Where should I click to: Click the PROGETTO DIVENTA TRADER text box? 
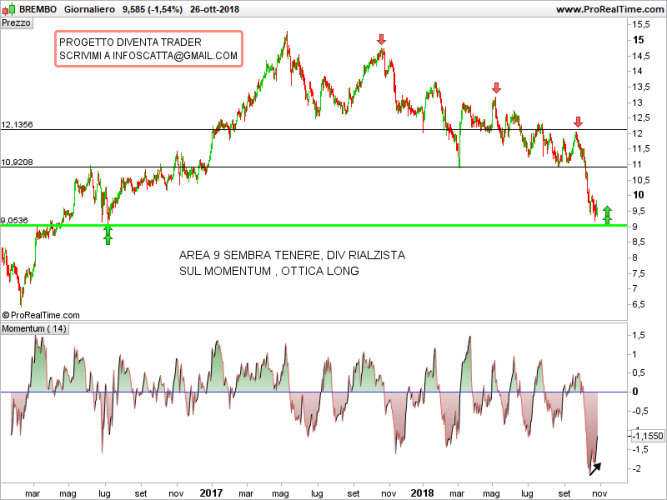(x=148, y=49)
